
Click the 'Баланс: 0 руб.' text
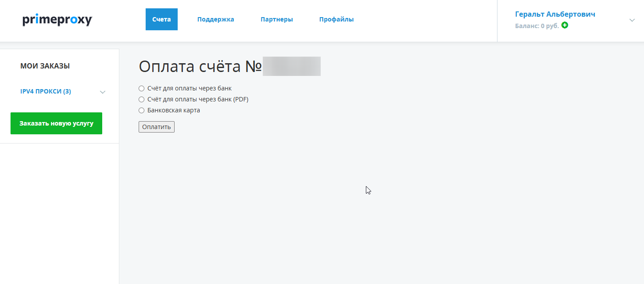537,26
